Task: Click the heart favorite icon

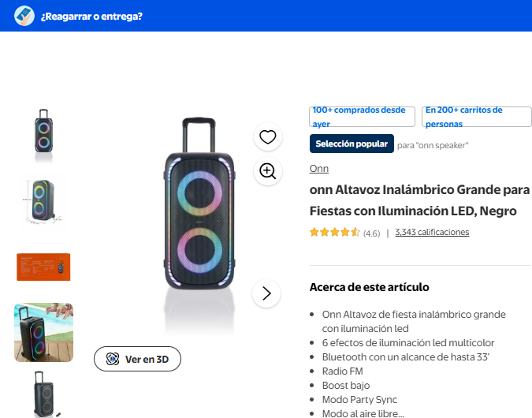Action: point(268,137)
